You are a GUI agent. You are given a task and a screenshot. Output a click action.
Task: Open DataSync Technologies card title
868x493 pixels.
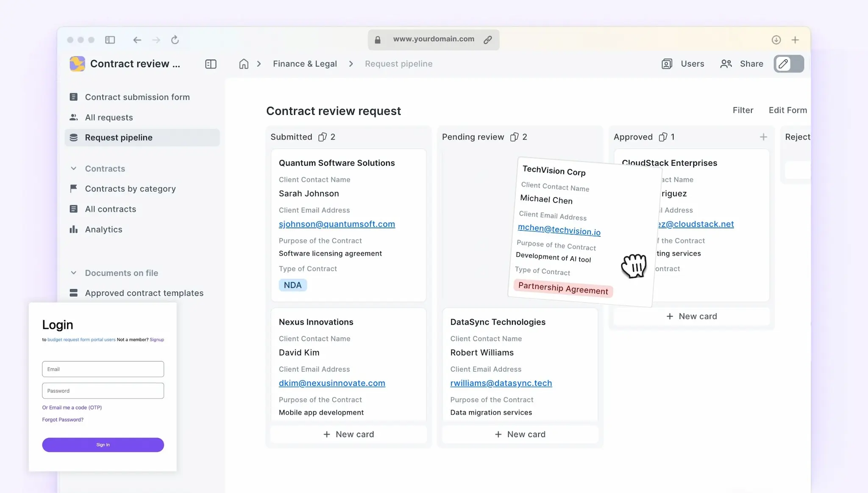(498, 322)
